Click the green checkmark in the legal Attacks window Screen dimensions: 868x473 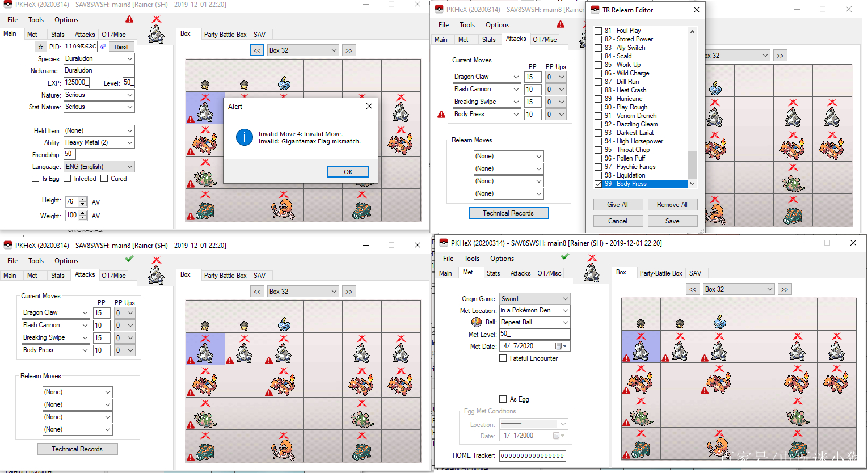(x=129, y=259)
